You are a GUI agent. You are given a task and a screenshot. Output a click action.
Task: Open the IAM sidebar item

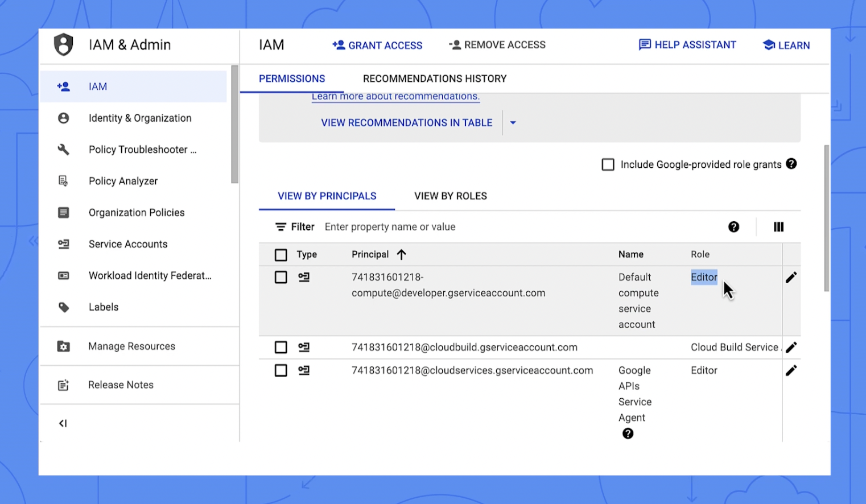[x=133, y=86]
